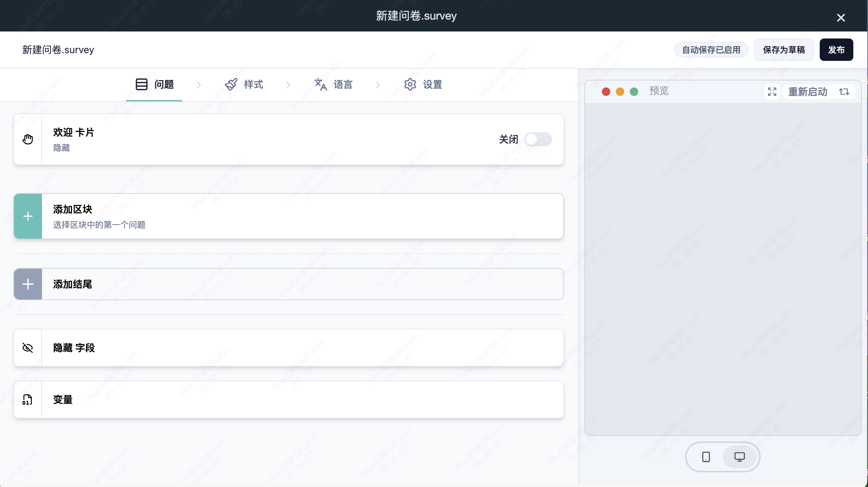Click the green dot in preview header
This screenshot has width=868, height=487.
click(x=634, y=92)
